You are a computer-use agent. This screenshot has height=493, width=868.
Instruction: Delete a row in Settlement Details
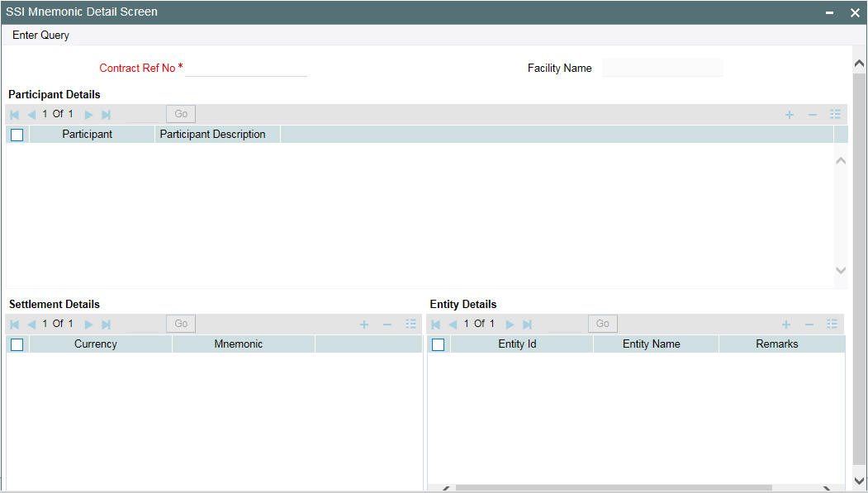click(387, 325)
